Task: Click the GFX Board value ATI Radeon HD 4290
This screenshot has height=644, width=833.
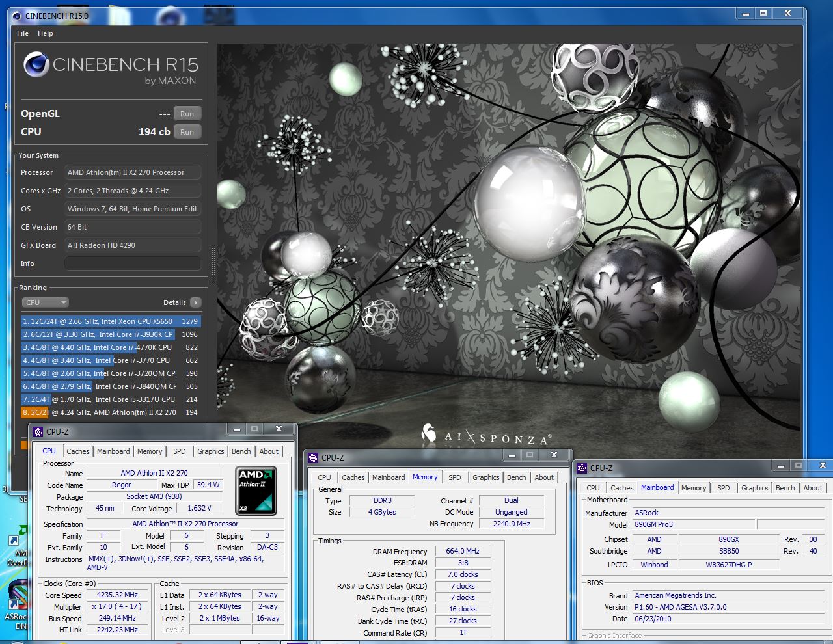Action: pyautogui.click(x=133, y=245)
